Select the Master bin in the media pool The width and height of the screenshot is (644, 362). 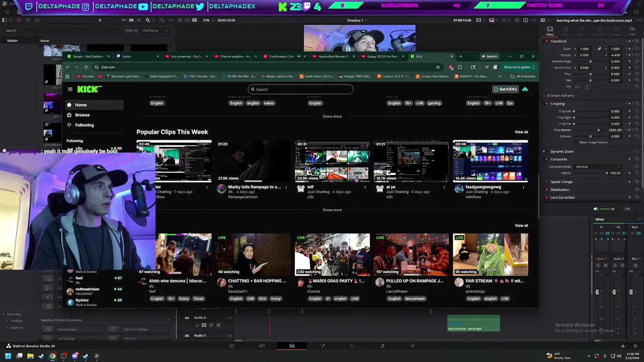[13, 41]
